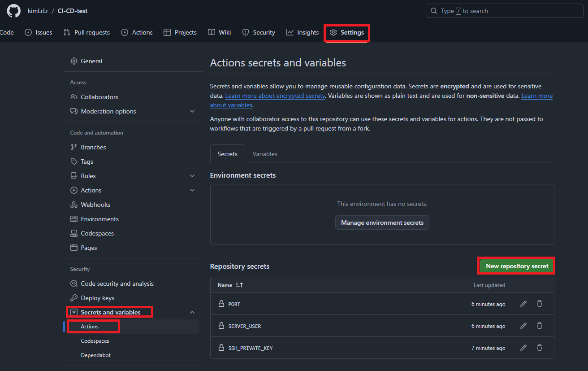Click the Pages browser icon
The image size is (588, 371).
(x=74, y=248)
